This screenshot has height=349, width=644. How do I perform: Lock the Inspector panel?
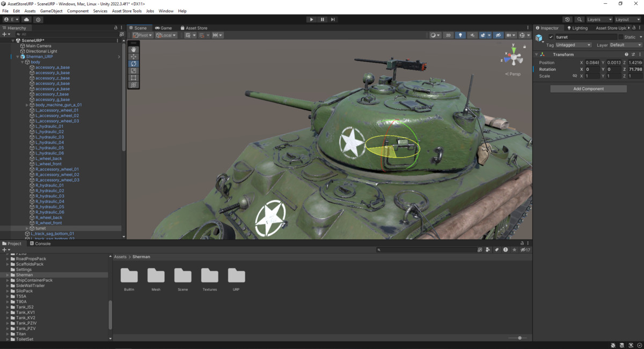tap(633, 28)
